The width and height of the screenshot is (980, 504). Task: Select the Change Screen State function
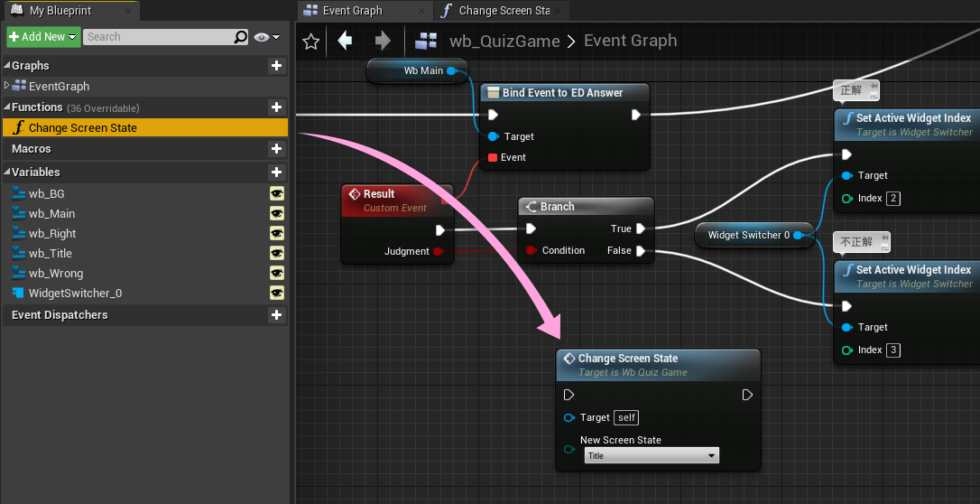coord(145,127)
